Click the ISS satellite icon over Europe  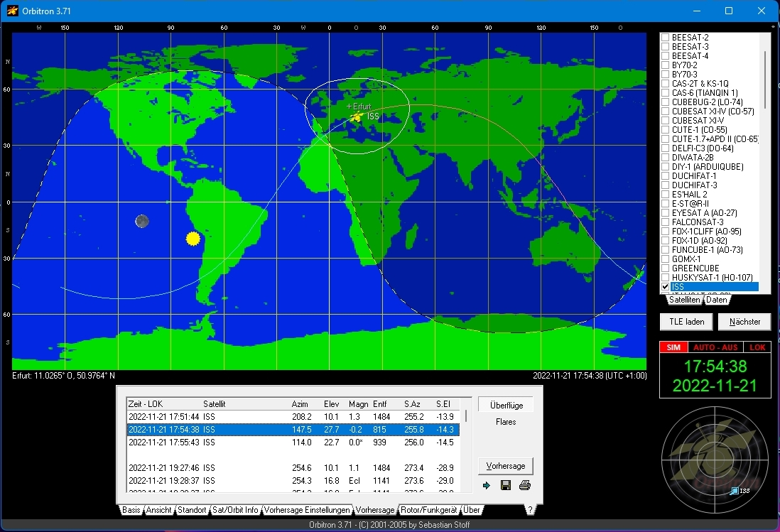[358, 116]
